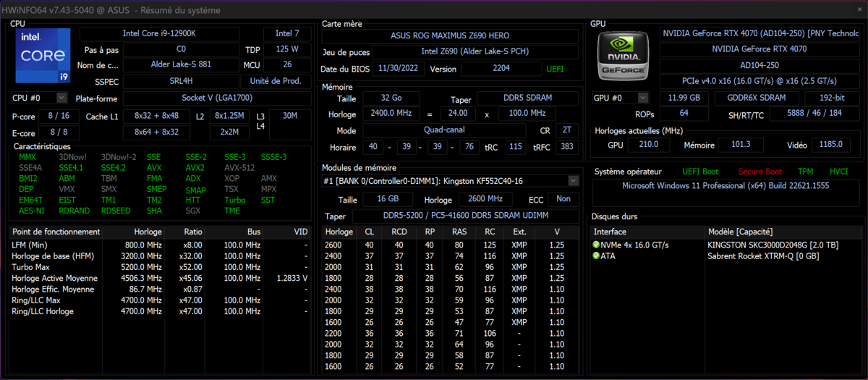The width and height of the screenshot is (868, 380).
Task: Select the Ring/LLC Horloge row
Action: tap(161, 311)
